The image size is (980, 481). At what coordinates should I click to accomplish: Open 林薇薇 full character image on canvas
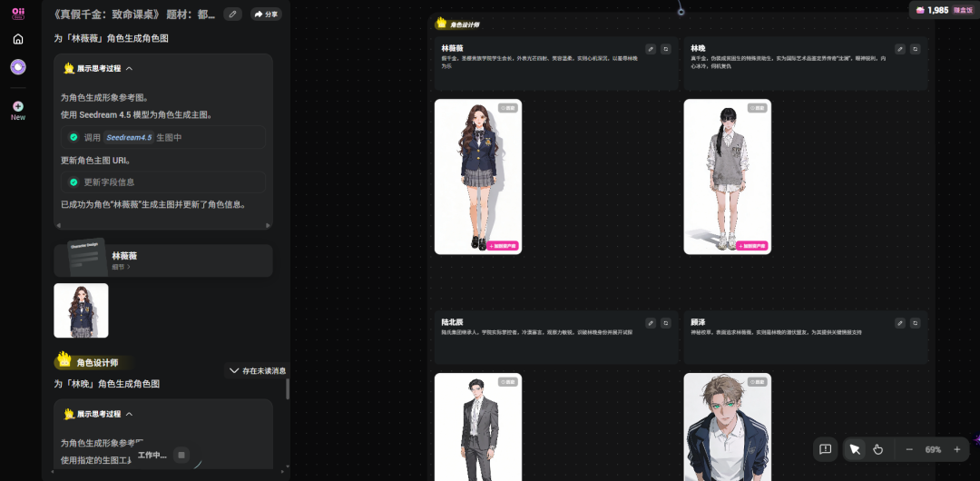click(478, 177)
